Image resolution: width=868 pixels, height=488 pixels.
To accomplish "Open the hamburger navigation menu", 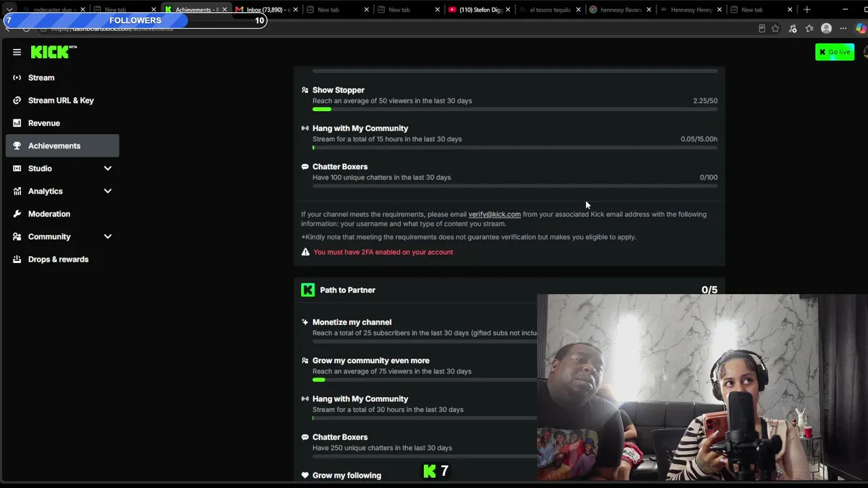I will pyautogui.click(x=17, y=52).
